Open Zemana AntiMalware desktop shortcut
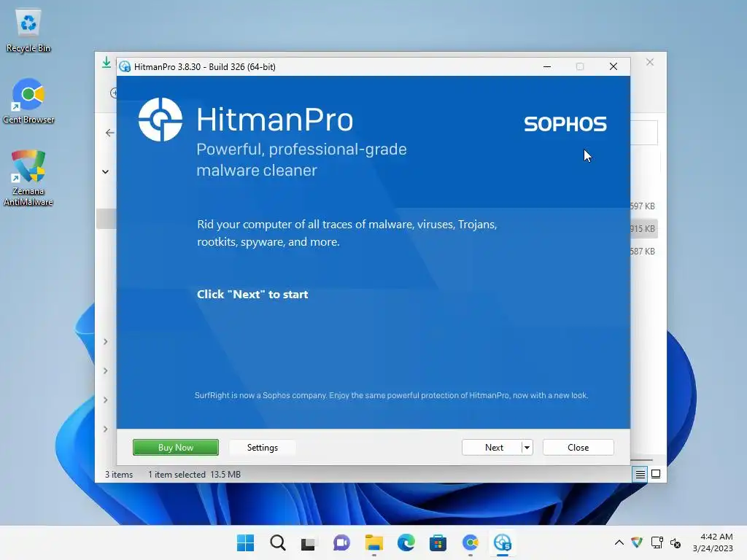Screen dimensions: 747x560 28,178
